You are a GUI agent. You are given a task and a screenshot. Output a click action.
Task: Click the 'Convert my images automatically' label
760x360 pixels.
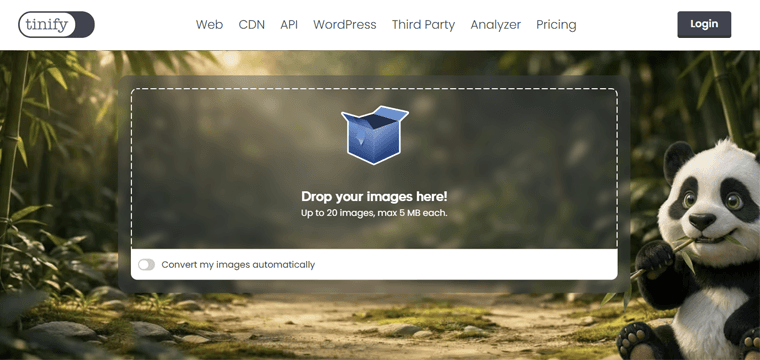(x=238, y=265)
